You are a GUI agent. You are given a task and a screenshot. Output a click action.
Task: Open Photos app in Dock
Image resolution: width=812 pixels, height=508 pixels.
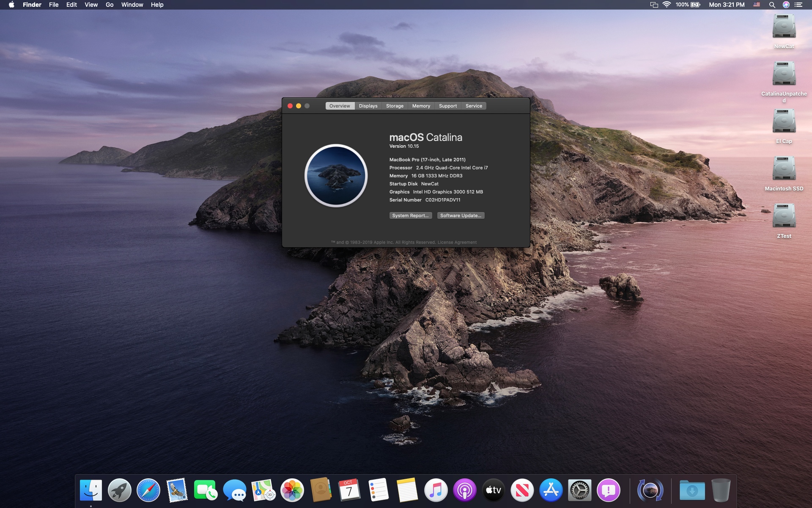292,490
